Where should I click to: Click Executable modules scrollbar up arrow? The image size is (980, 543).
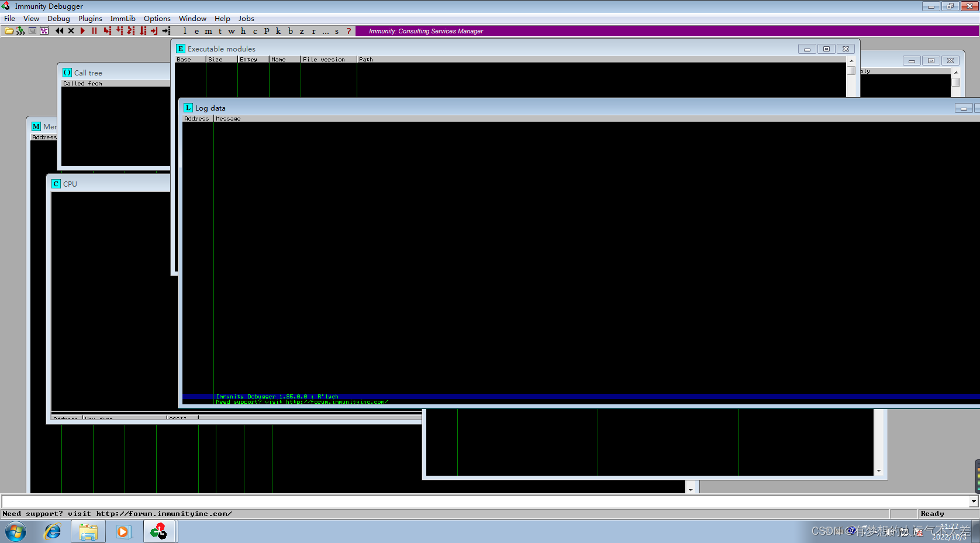[851, 60]
